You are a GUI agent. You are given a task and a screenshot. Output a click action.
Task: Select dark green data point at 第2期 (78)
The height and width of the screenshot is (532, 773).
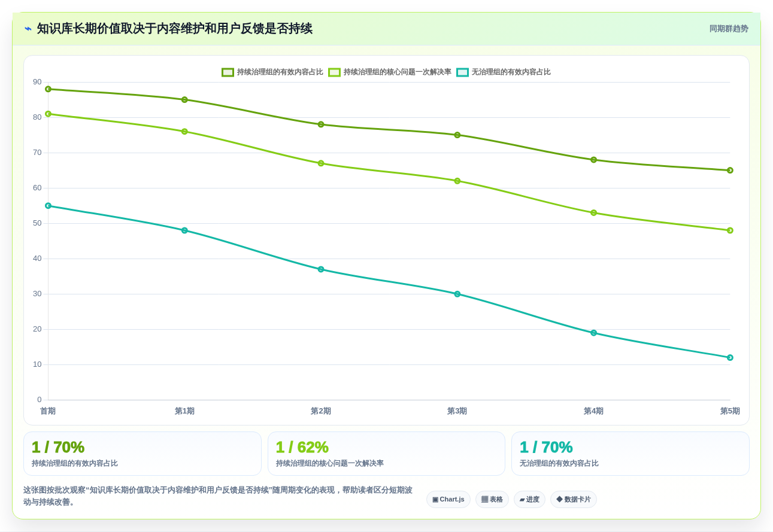(321, 124)
